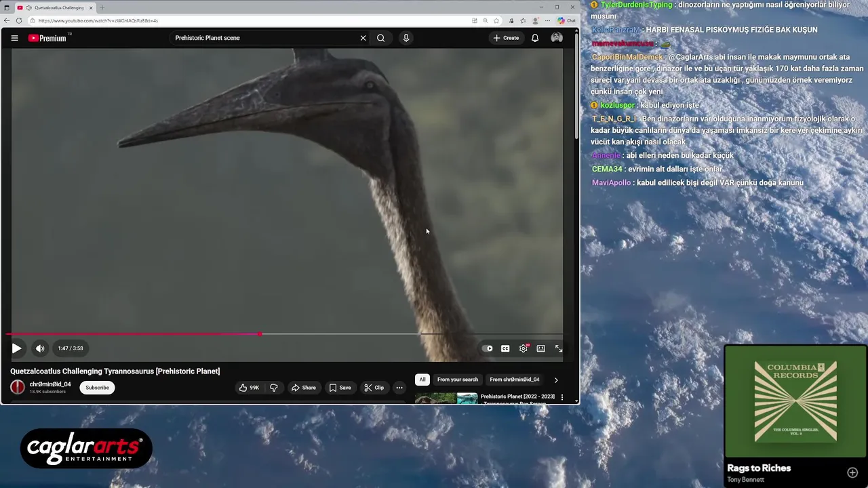Screen dimensions: 868x488
Task: Open the Prehistoric Planet [2022 - 2023] thumbnail
Action: point(446,399)
